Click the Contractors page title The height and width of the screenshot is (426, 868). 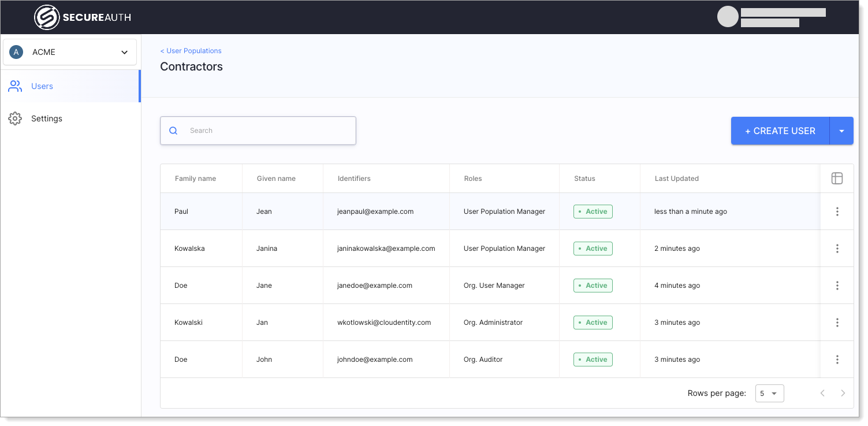coord(191,66)
